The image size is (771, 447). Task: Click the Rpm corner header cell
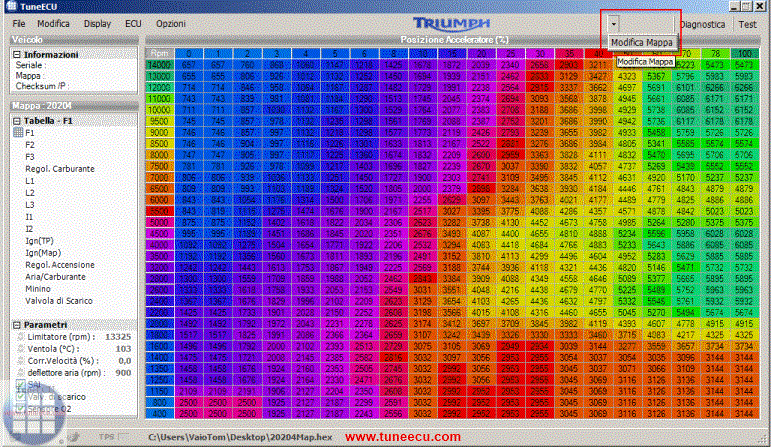160,54
